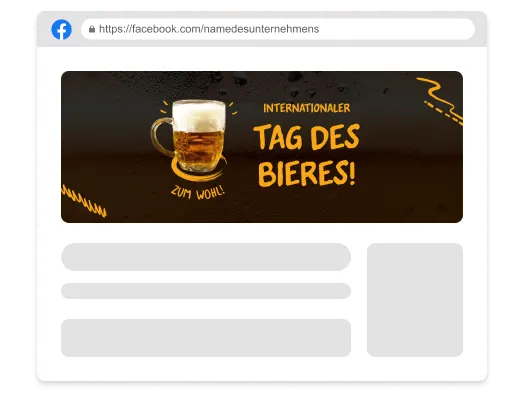Select the facebook.com/namedesunternehmens URL field
Image resolution: width=524 pixels, height=393 pixels.
pos(278,29)
